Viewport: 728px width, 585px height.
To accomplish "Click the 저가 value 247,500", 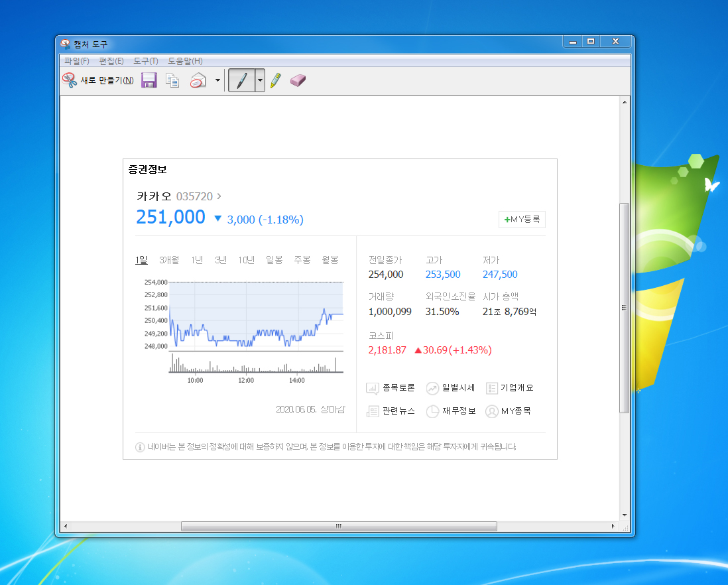I will (x=500, y=275).
